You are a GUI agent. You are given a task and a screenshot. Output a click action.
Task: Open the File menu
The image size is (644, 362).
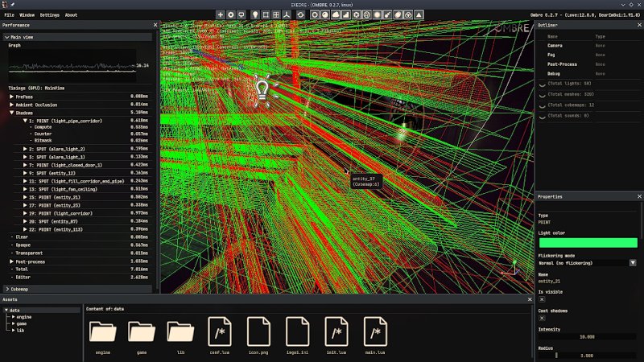pyautogui.click(x=10, y=14)
